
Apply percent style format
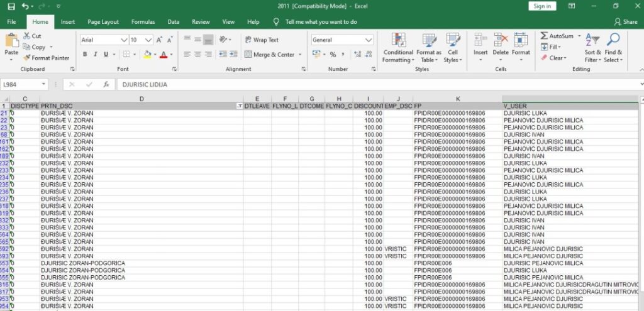[333, 55]
